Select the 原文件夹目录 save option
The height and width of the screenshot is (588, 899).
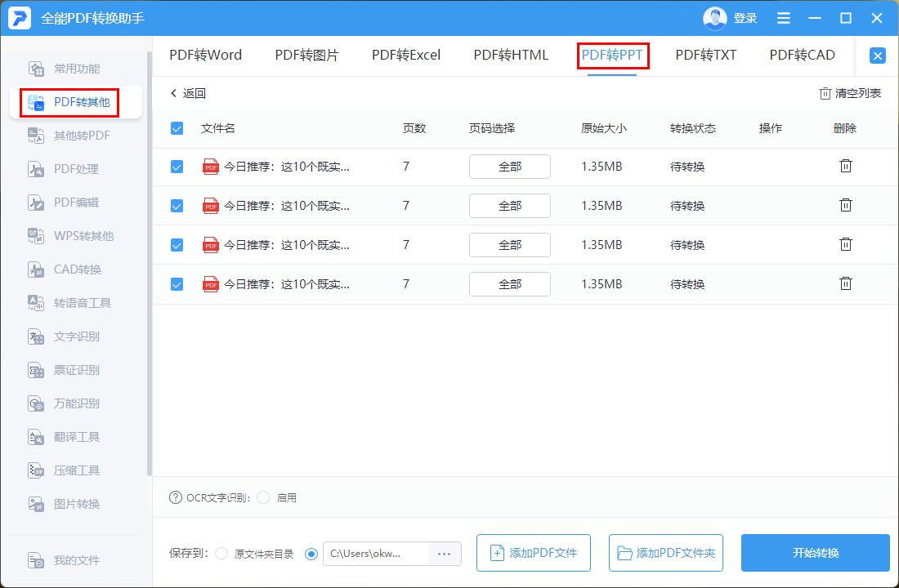coord(221,553)
